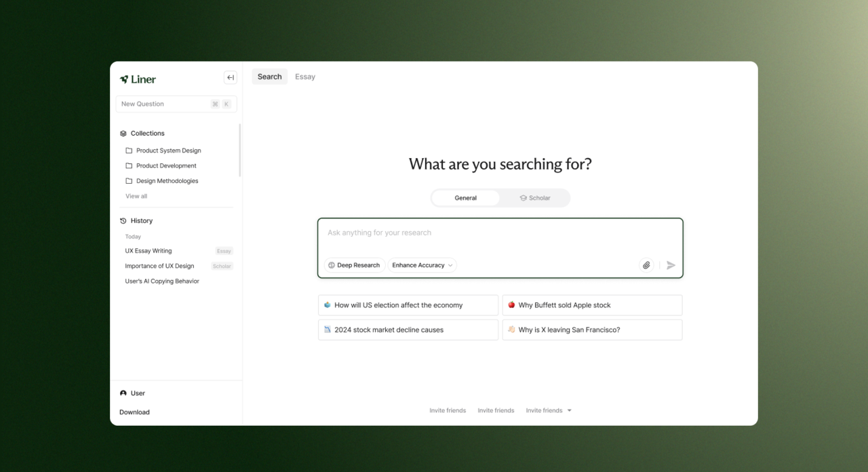
Task: Switch search mode to Scholar
Action: pos(535,198)
